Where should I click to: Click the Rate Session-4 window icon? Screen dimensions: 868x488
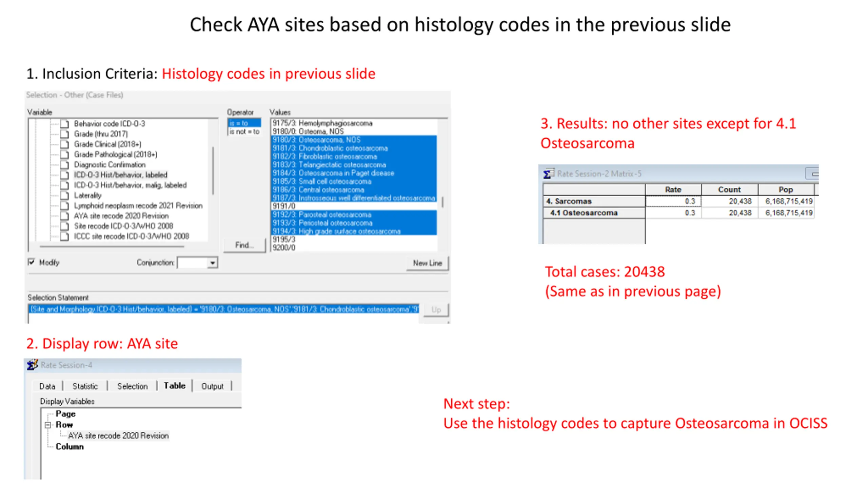point(33,365)
